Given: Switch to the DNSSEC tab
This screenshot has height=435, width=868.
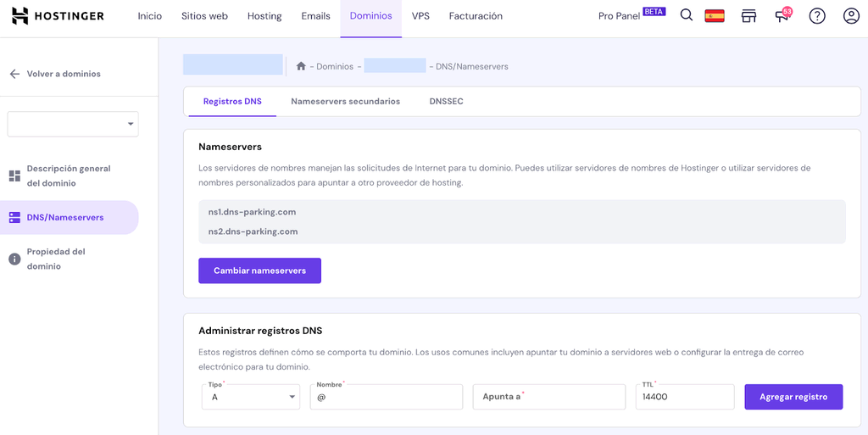Looking at the screenshot, I should pos(446,102).
